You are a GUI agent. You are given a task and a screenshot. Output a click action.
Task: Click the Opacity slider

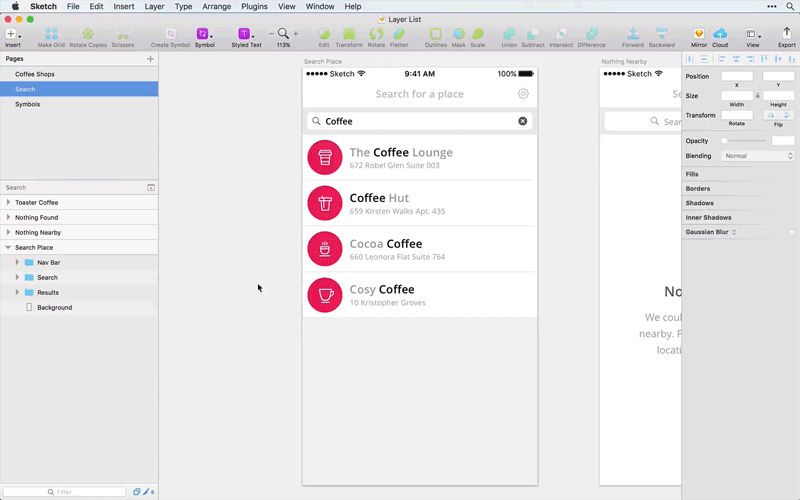[x=745, y=141]
